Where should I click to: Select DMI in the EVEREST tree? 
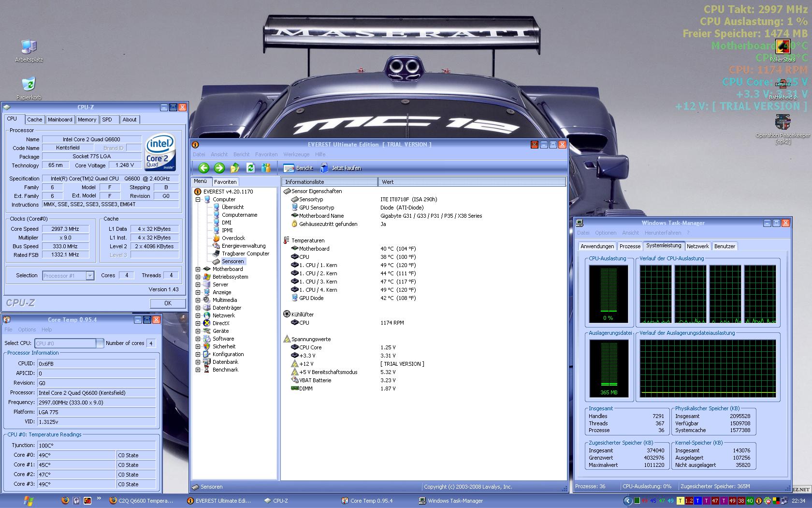click(x=226, y=223)
